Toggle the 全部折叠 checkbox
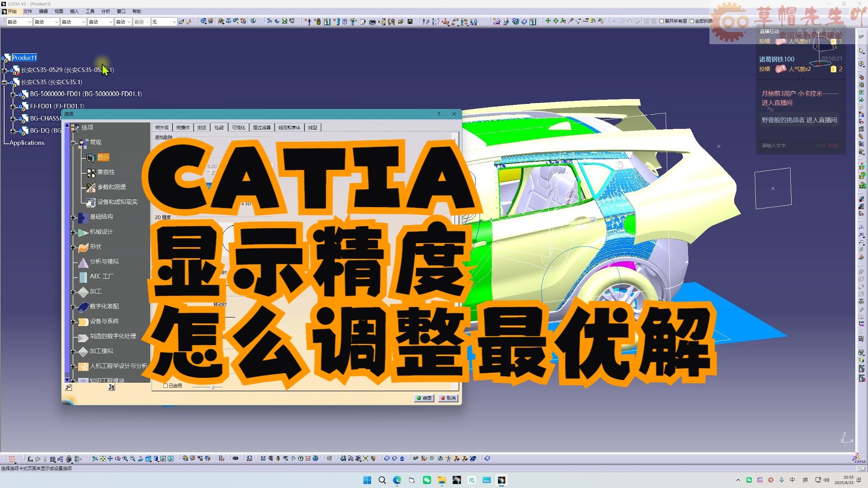 click(x=692, y=21)
